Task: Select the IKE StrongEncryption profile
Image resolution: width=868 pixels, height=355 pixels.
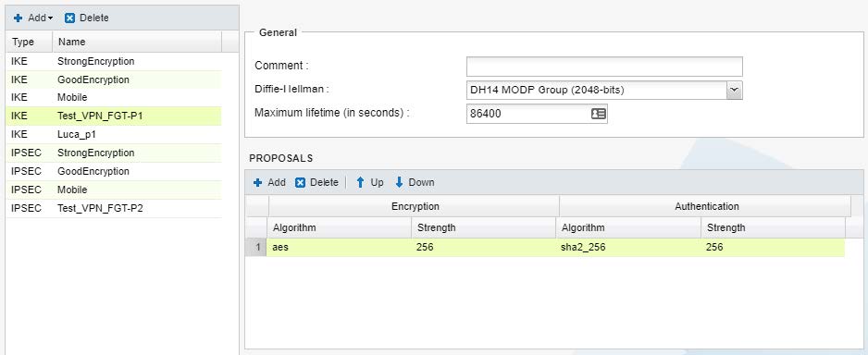Action: [x=114, y=61]
